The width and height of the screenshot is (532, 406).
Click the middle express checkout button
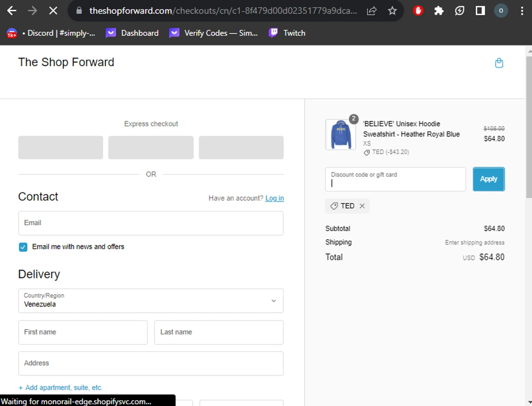click(151, 147)
